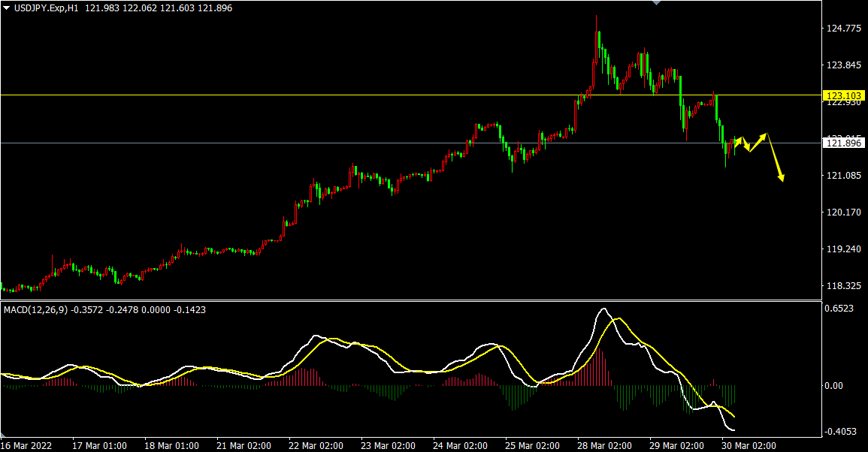
Task: Click the 16 Mar 2022 date label
Action: coord(29,445)
